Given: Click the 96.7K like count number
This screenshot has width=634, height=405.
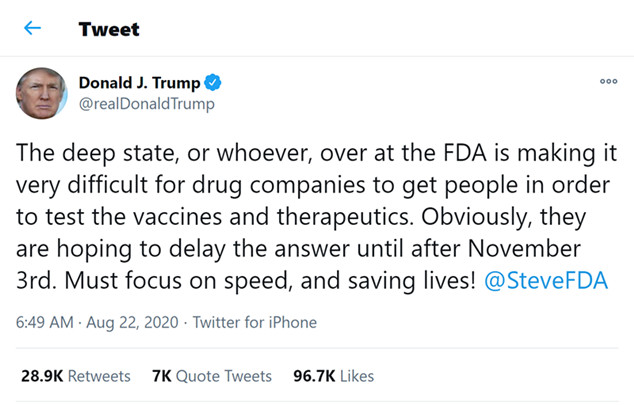Looking at the screenshot, I should point(313,376).
